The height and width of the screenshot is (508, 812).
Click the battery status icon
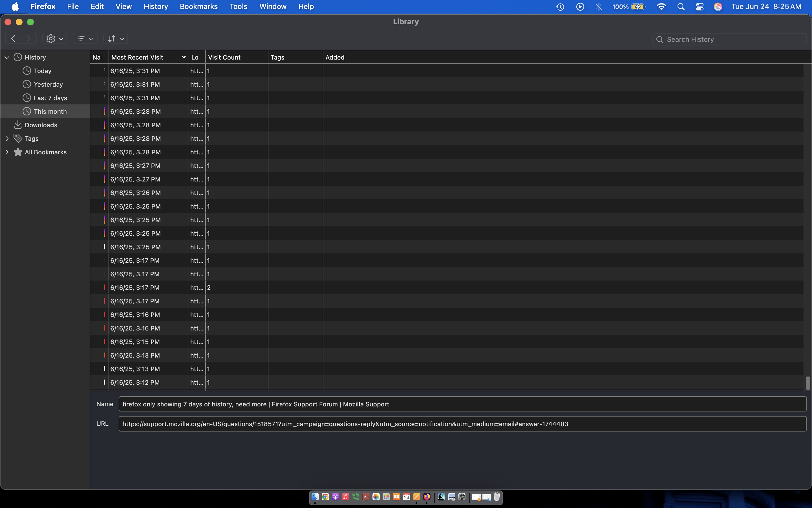pos(638,7)
